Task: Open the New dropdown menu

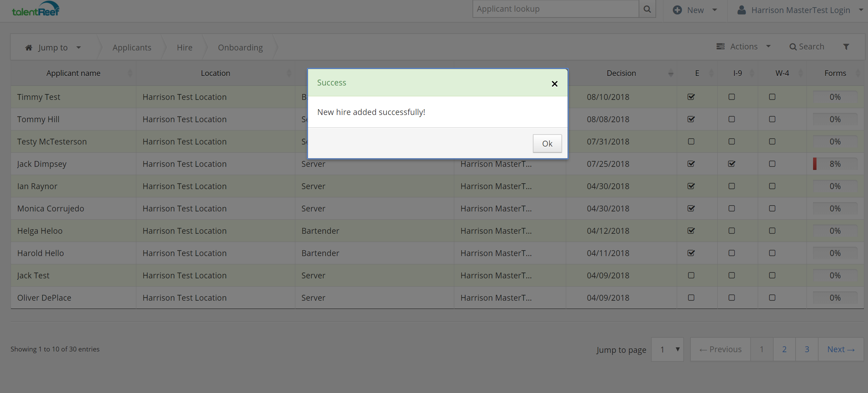Action: [715, 10]
